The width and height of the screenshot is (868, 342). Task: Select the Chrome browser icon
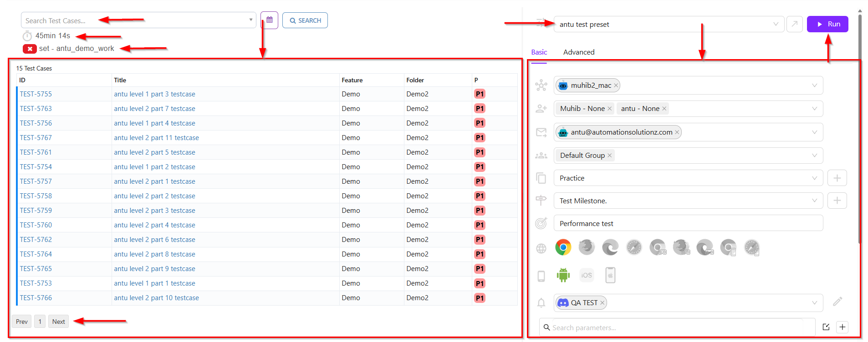563,247
